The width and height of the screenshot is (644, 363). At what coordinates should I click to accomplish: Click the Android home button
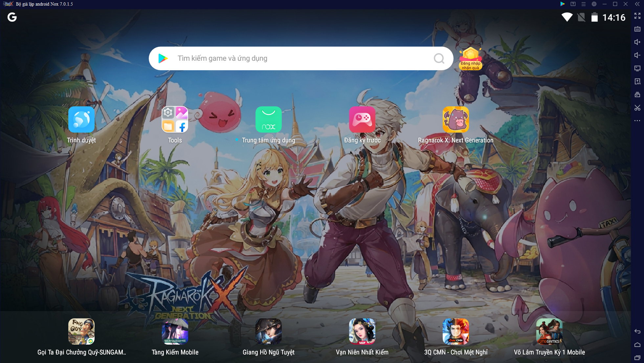coord(637,345)
